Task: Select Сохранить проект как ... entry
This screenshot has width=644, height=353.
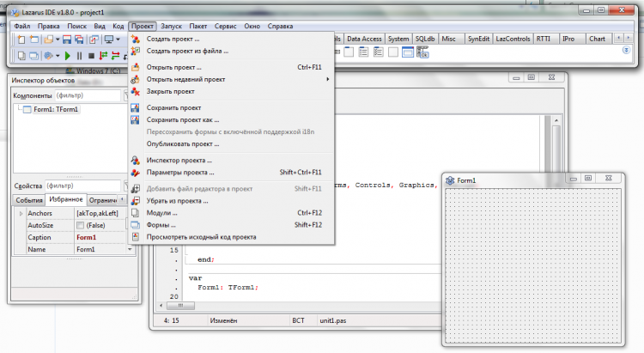Action: coord(231,120)
